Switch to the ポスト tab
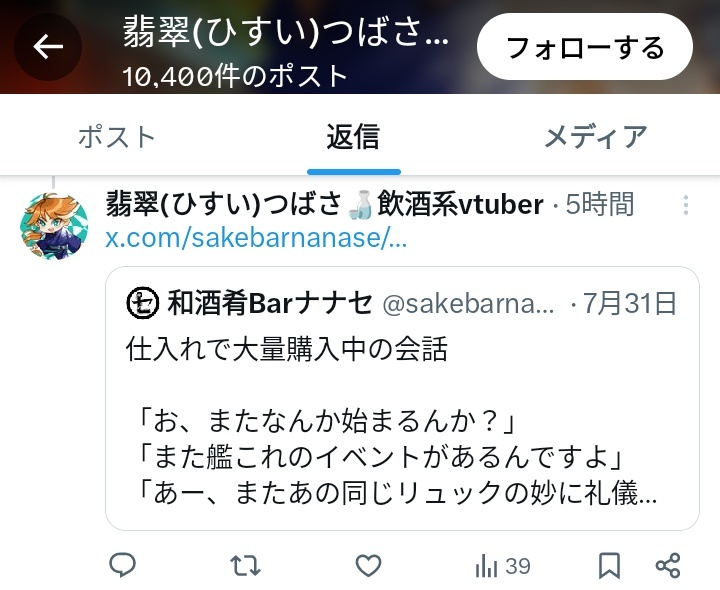720x590 pixels. [117, 137]
